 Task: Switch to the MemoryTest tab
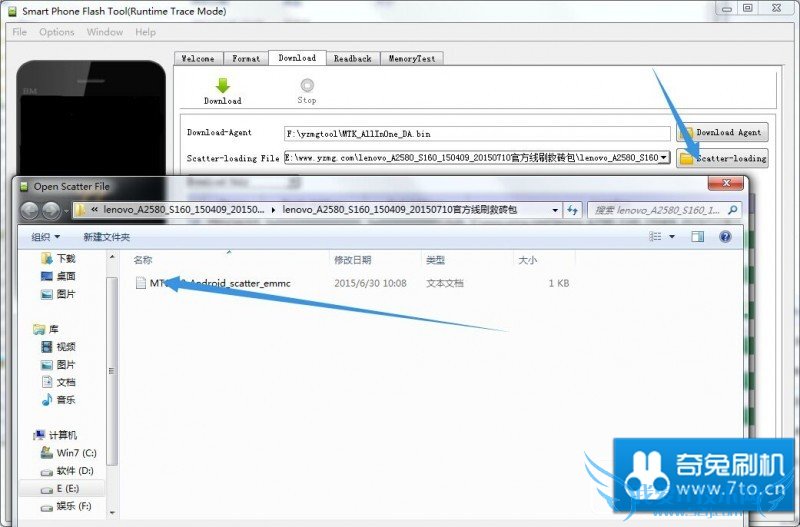pyautogui.click(x=412, y=59)
